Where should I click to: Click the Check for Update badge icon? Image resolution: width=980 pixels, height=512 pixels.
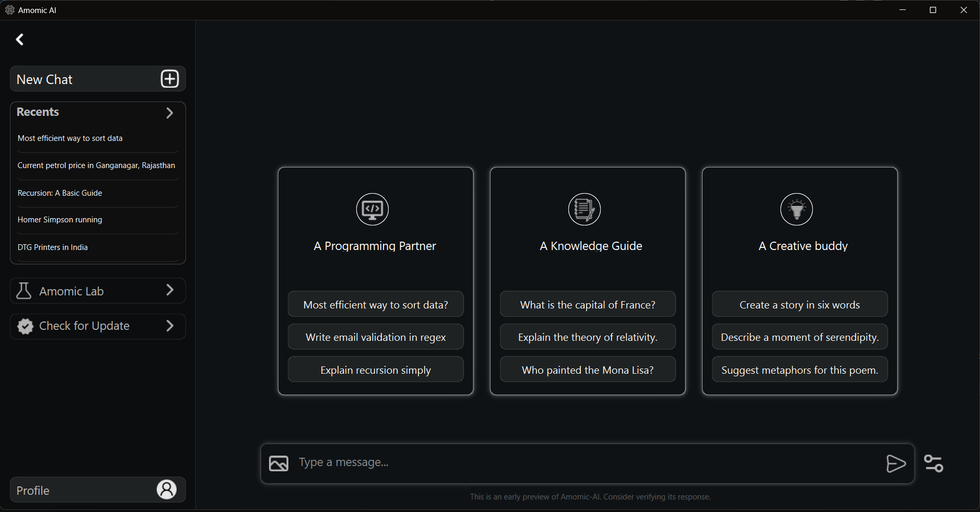tap(25, 326)
